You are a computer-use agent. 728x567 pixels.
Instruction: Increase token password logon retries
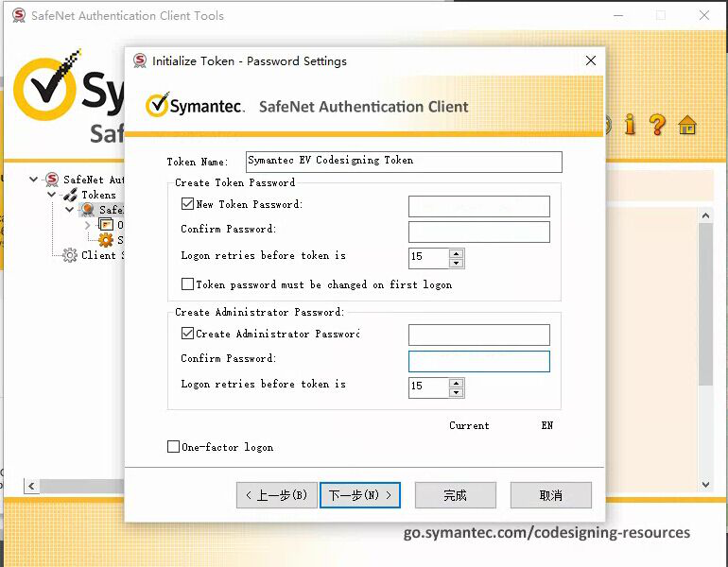(457, 254)
